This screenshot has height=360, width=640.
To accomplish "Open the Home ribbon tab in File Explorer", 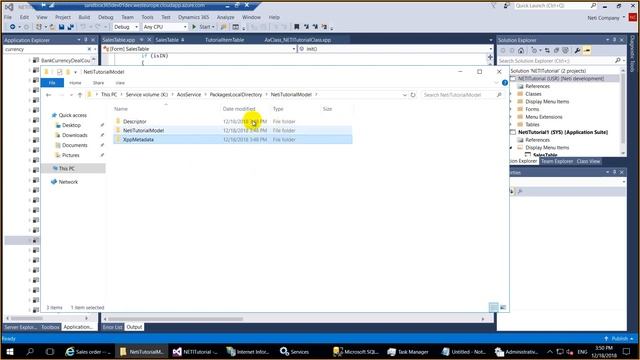I will click(75, 83).
